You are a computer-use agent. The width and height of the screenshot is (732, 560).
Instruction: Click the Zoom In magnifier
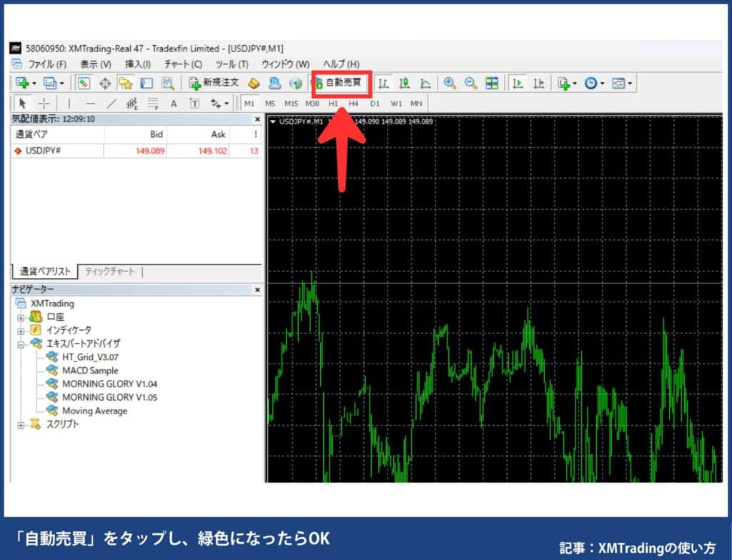450,83
